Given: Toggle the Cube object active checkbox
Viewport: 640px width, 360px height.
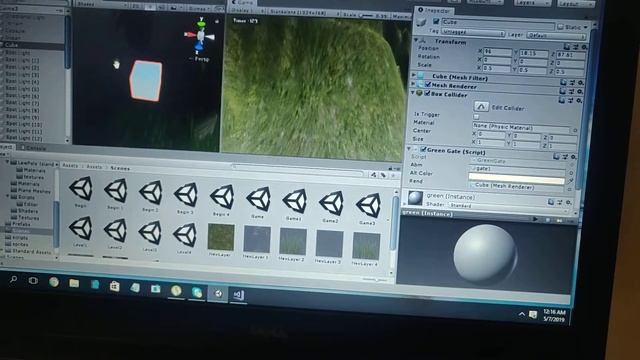Looking at the screenshot, I should [436, 21].
